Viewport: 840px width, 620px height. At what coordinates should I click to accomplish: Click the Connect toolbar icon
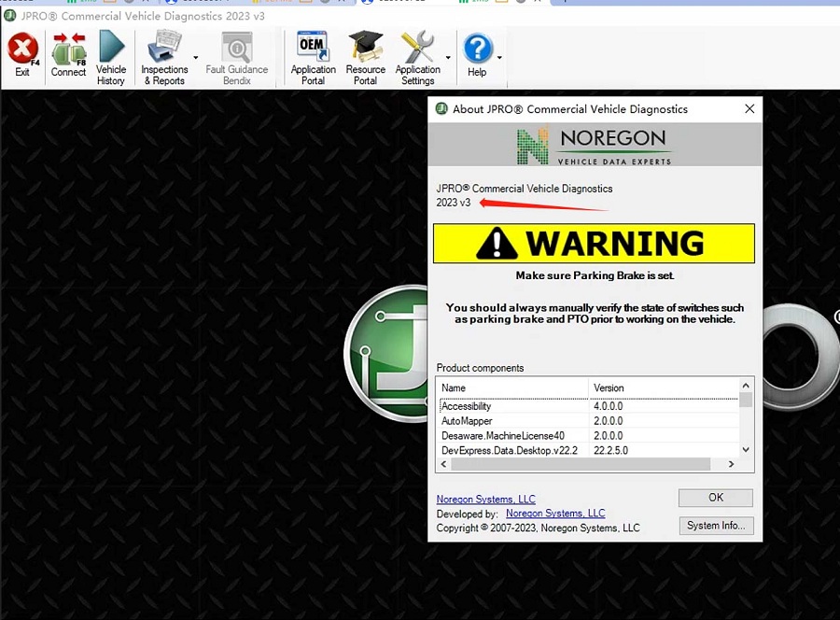pyautogui.click(x=68, y=54)
